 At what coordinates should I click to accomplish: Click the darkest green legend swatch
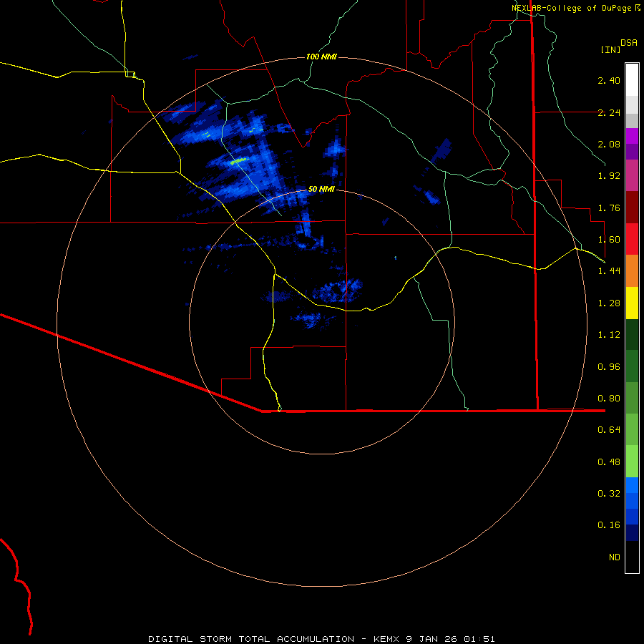pyautogui.click(x=632, y=334)
